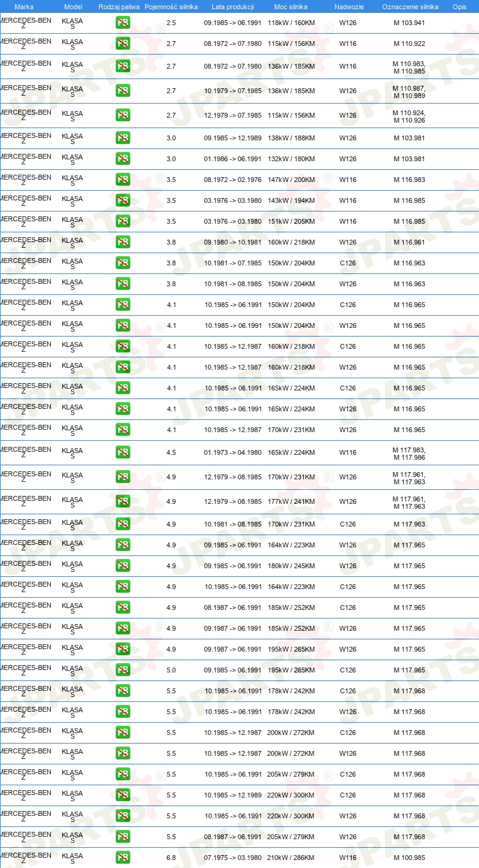Click the 118kW / 160KM power cell
Screen dimensions: 479x868
291,23
